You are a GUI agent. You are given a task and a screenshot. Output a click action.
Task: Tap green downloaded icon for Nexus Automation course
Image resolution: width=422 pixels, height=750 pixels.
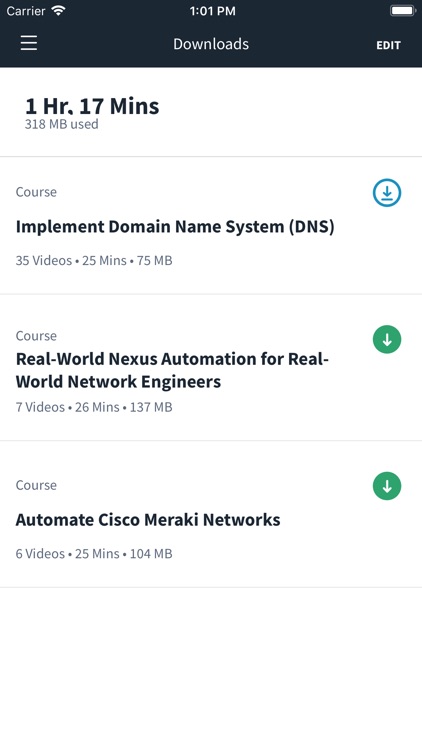387,339
